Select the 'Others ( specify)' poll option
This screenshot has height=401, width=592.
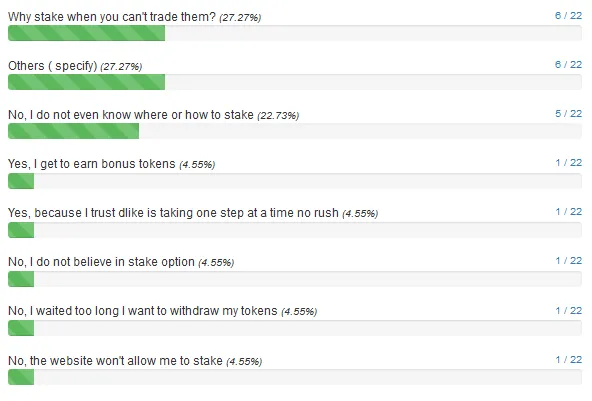pyautogui.click(x=52, y=66)
